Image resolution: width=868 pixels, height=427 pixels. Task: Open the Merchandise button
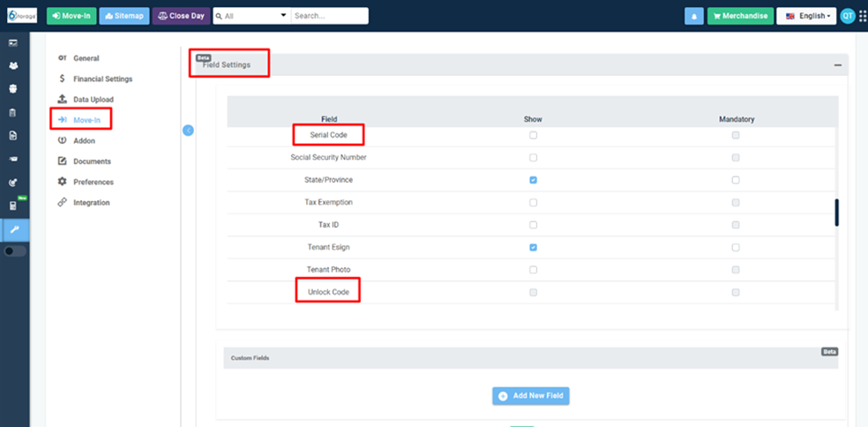tap(740, 16)
